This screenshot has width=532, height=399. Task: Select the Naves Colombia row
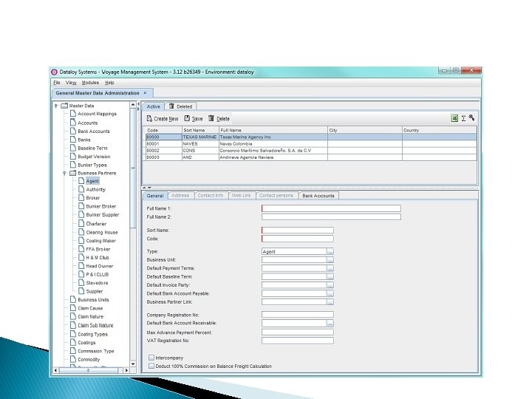click(311, 144)
